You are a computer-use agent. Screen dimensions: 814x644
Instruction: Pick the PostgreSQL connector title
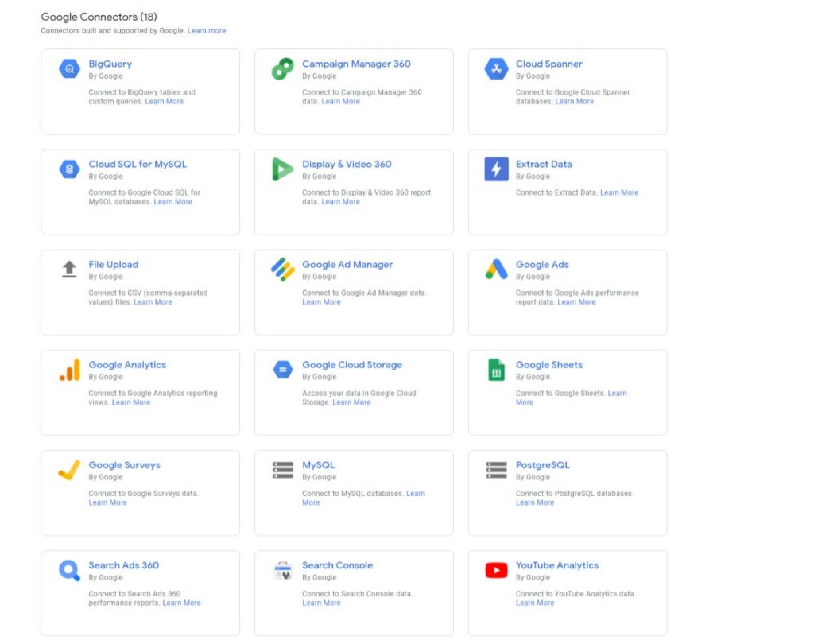(542, 465)
